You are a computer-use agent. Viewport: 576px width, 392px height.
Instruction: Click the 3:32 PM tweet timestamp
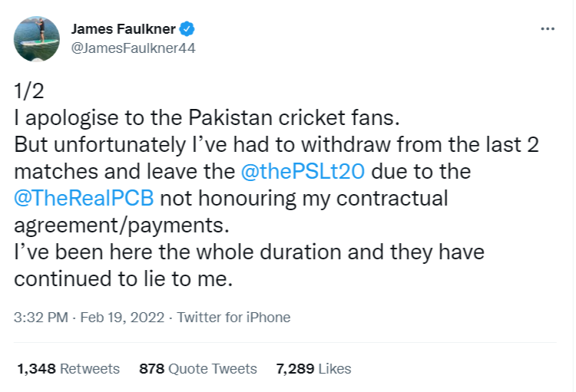(x=40, y=317)
